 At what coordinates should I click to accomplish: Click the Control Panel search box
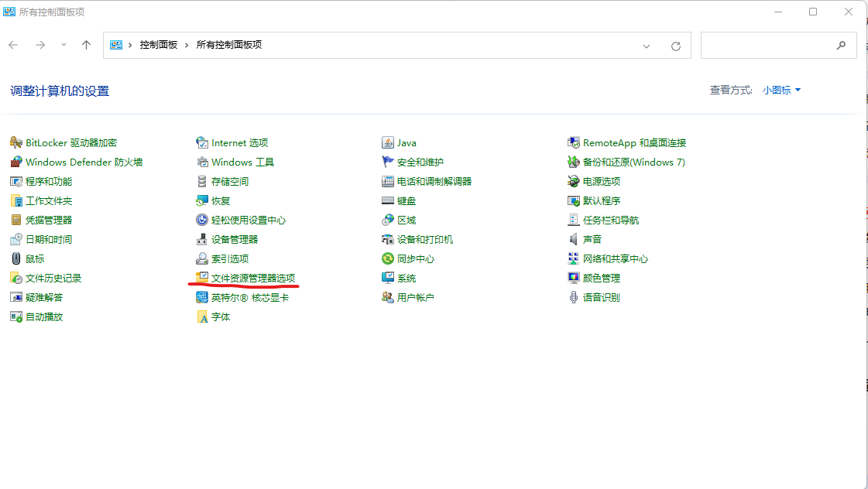click(x=767, y=46)
